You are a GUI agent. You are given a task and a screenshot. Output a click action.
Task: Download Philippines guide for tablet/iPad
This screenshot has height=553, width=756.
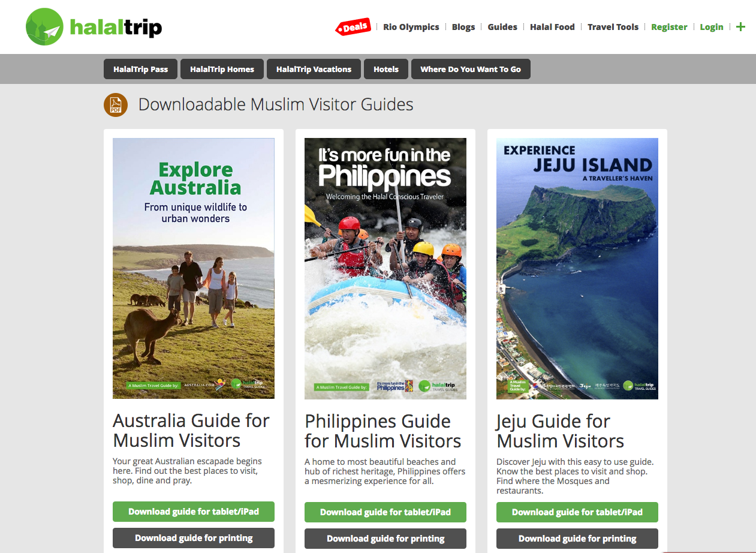(x=385, y=512)
